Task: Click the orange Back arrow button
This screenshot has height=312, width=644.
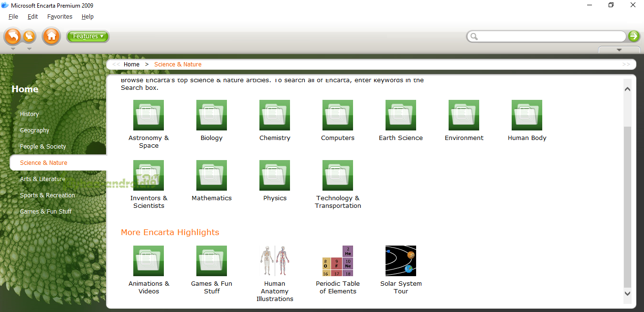Action: coord(13,36)
